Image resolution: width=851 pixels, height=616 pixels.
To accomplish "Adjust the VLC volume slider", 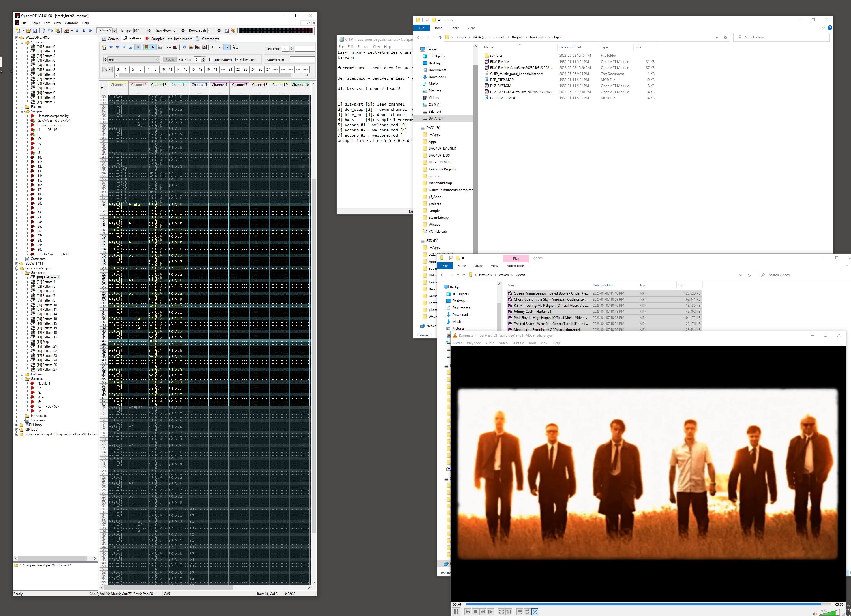I will click(829, 613).
